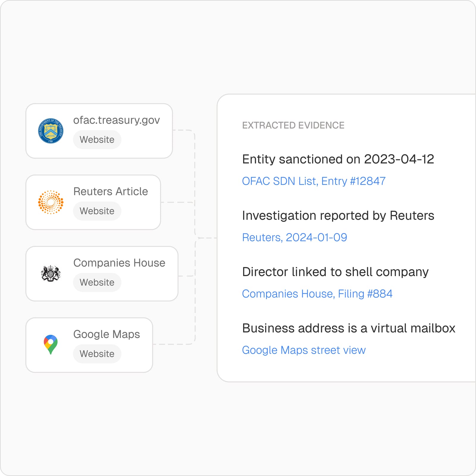The image size is (476, 476).
Task: Click the Google Maps pin icon
Action: click(x=51, y=345)
